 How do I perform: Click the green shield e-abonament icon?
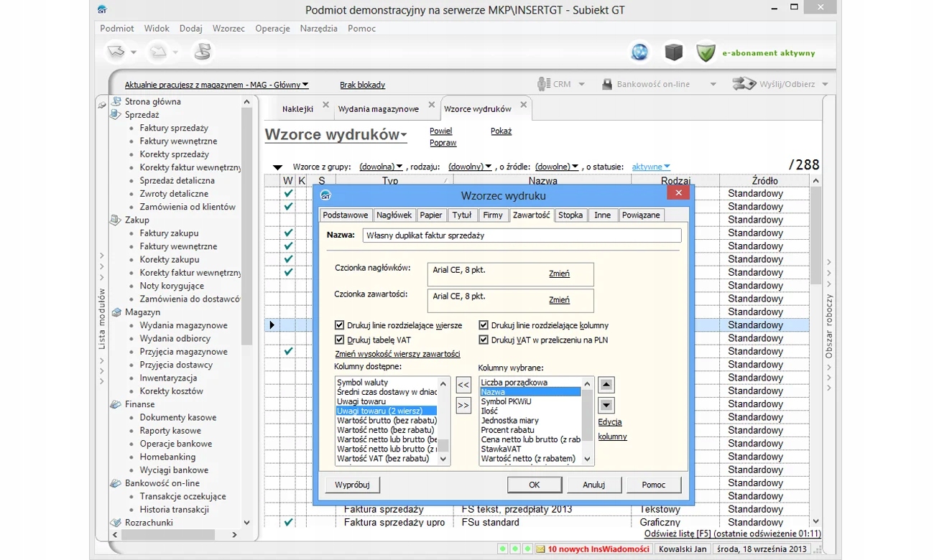coord(706,52)
